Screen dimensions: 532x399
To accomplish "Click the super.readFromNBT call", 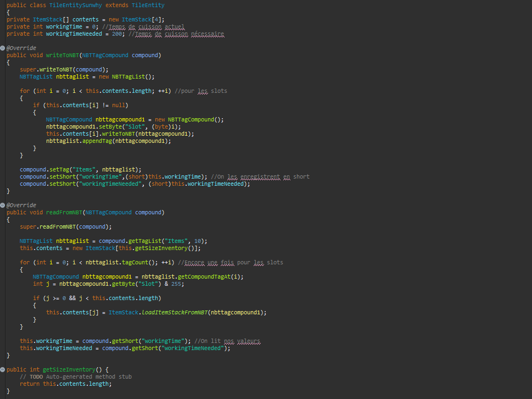I will [x=66, y=227].
